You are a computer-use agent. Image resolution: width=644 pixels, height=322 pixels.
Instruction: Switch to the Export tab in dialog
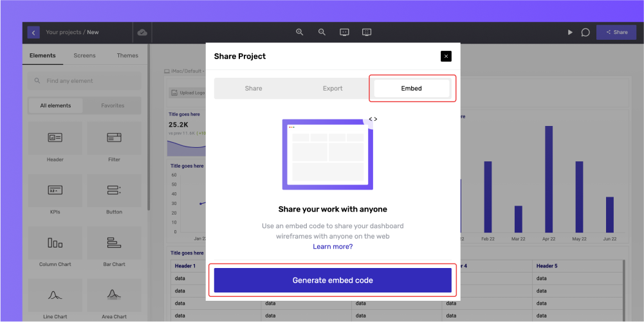333,88
